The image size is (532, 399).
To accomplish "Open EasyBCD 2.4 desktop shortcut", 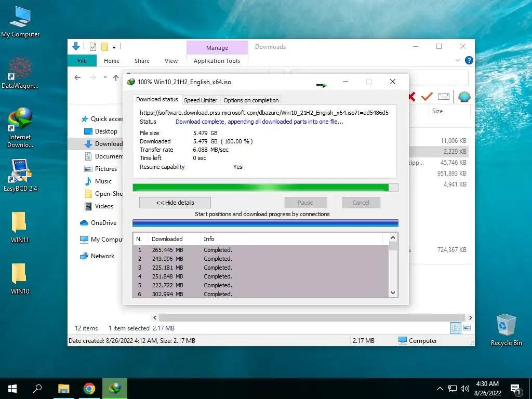I will click(20, 175).
